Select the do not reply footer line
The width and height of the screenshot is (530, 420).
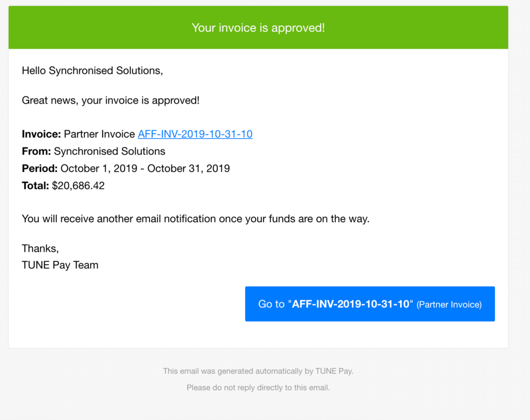(x=258, y=387)
